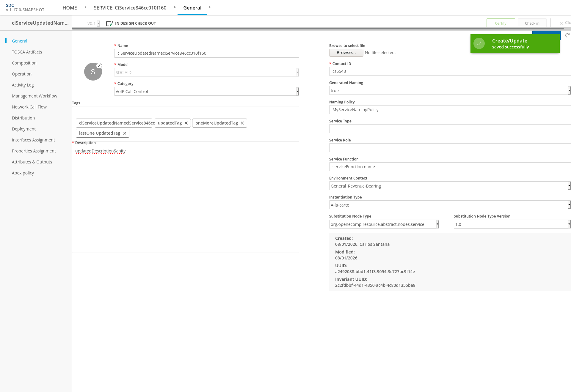Click the Naming Policy field
The image size is (571, 392).
coord(450,110)
